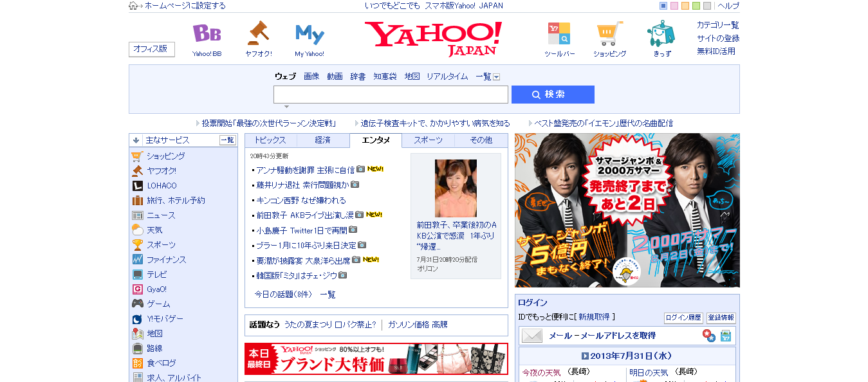The height and width of the screenshot is (382, 868).
Task: Click the 食べログ icon in sidebar
Action: pyautogui.click(x=137, y=363)
